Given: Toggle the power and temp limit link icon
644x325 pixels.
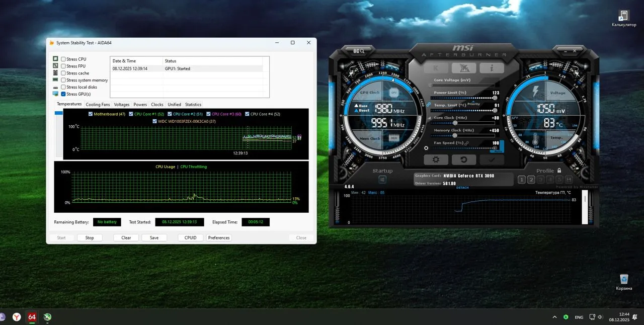Looking at the screenshot, I should point(429,105).
